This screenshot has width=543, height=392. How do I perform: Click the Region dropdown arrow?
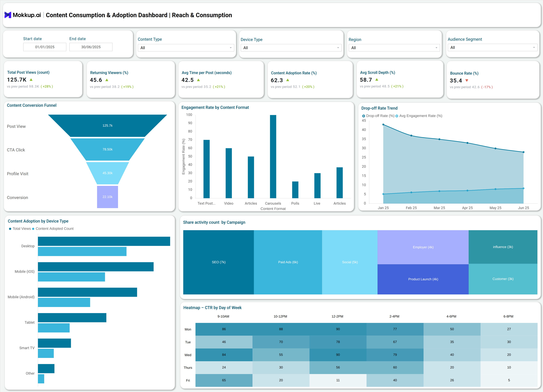click(436, 48)
